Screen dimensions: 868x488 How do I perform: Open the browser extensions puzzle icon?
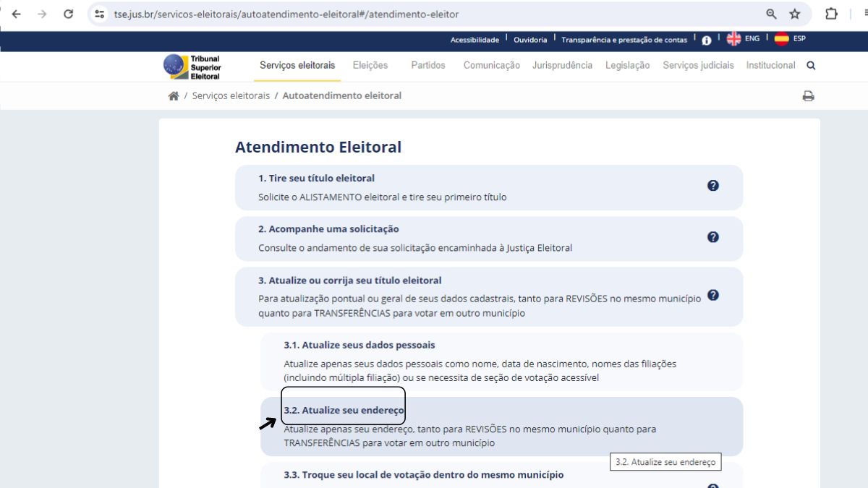[831, 14]
